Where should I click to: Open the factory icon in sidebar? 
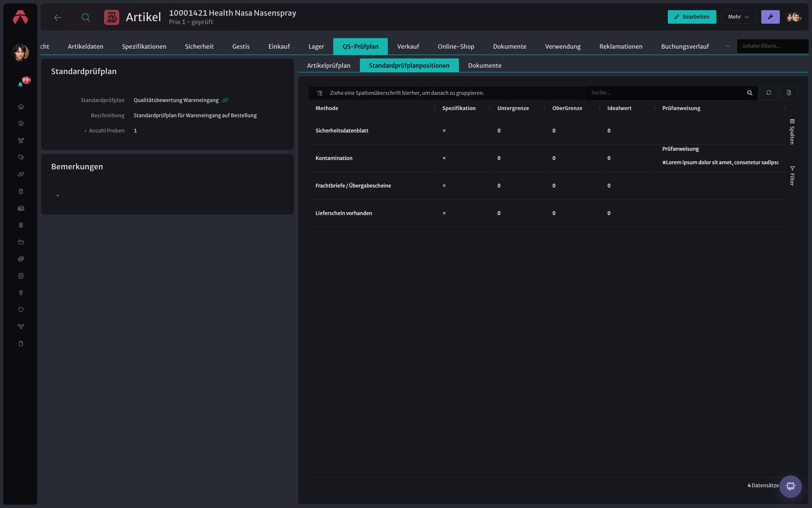pos(21,242)
